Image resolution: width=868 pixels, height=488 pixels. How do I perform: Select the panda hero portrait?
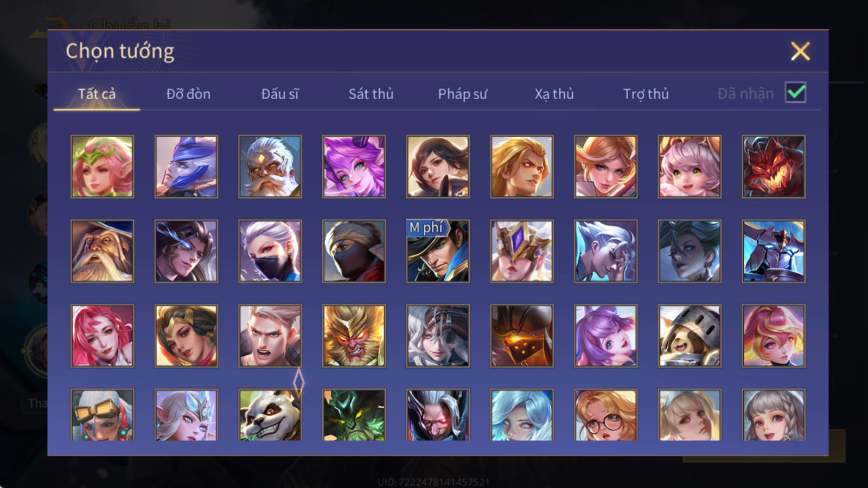tap(270, 415)
